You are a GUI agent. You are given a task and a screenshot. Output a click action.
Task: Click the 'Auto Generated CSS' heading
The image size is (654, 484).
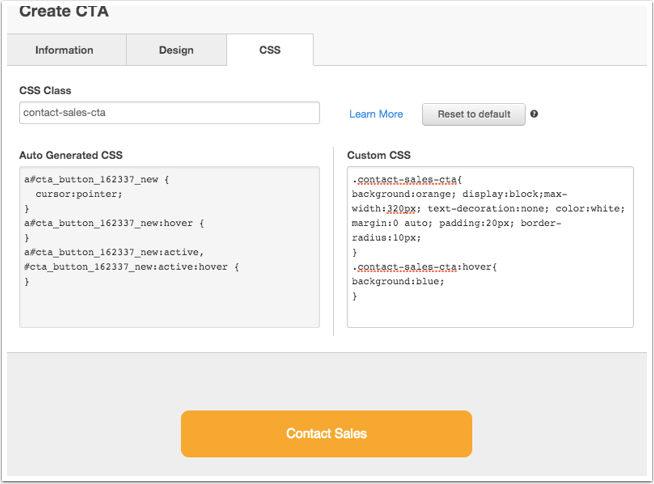point(71,155)
